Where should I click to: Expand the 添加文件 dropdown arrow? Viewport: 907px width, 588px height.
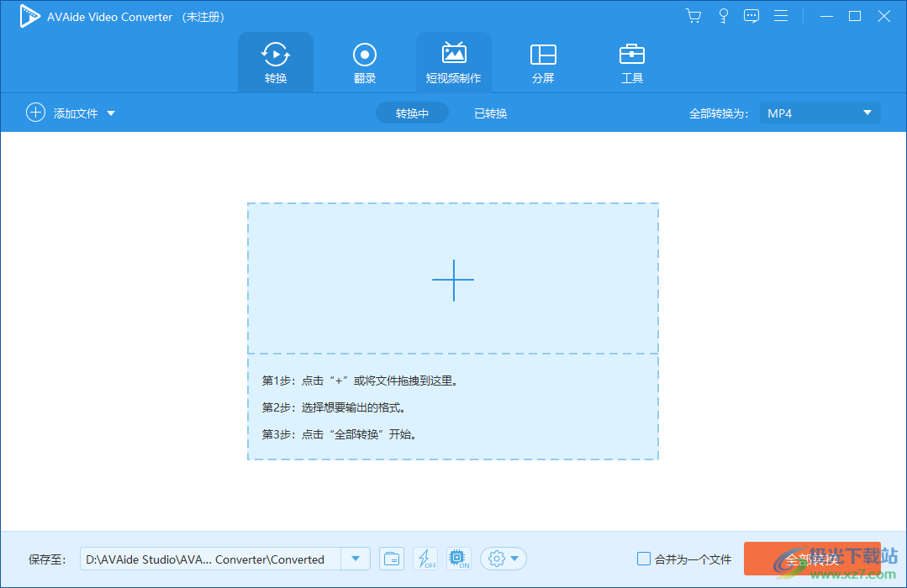[x=111, y=113]
